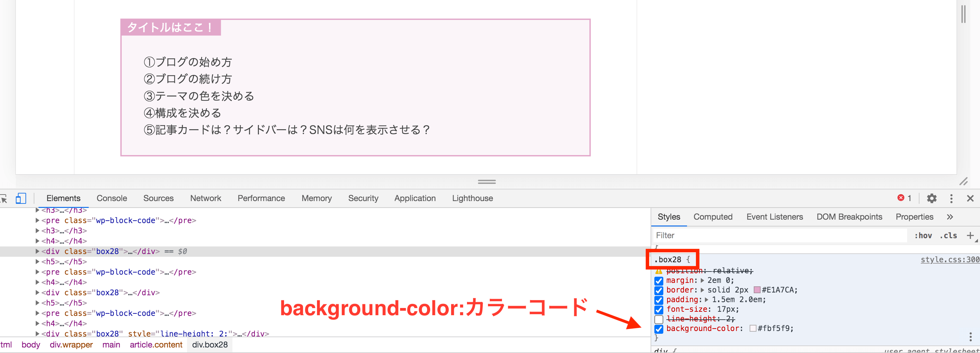Expand the border shorthand triangle
Image resolution: width=980 pixels, height=353 pixels.
[702, 290]
